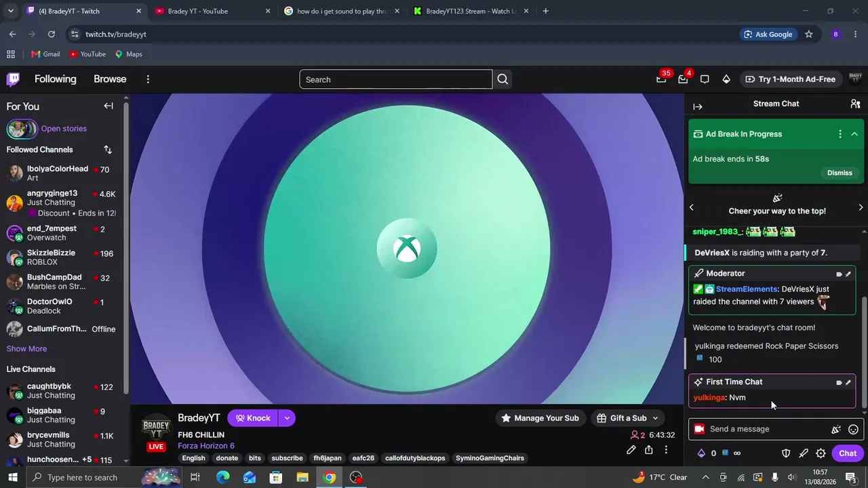Send message with the Chat button

pyautogui.click(x=848, y=453)
